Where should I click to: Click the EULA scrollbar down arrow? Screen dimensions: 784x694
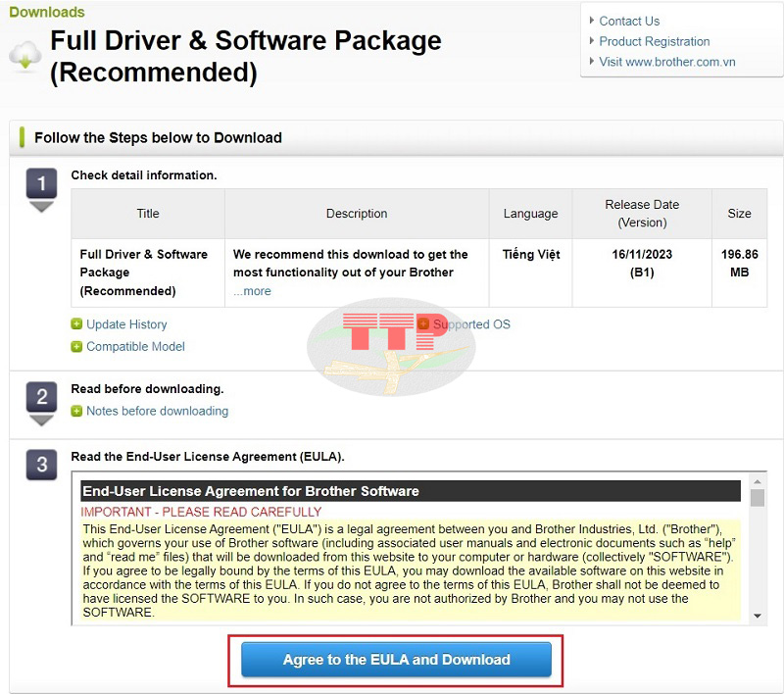(758, 616)
